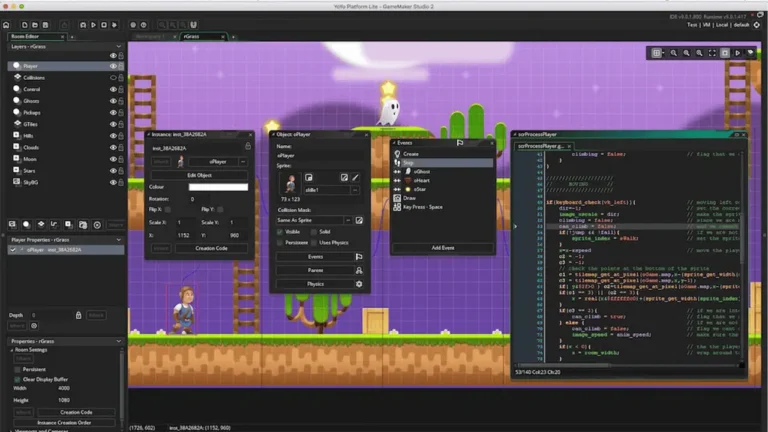This screenshot has width=768, height=432.
Task: Start the debugger from main toolbar
Action: pos(83,25)
